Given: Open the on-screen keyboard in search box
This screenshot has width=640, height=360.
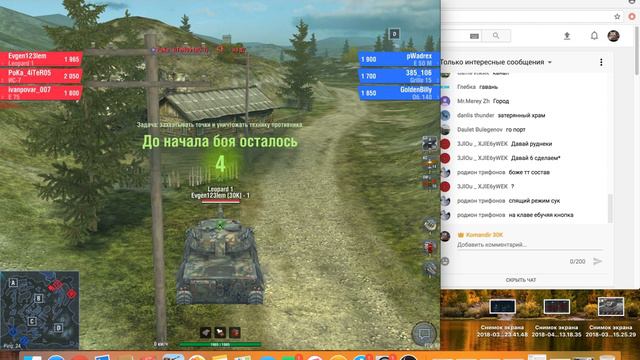Looking at the screenshot, I should pos(474,36).
